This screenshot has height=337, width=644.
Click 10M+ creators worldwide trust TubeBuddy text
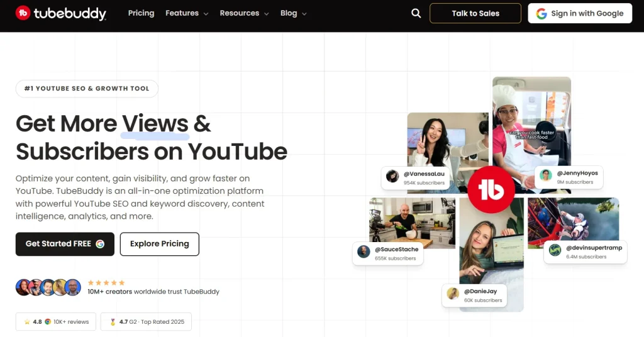click(x=153, y=292)
